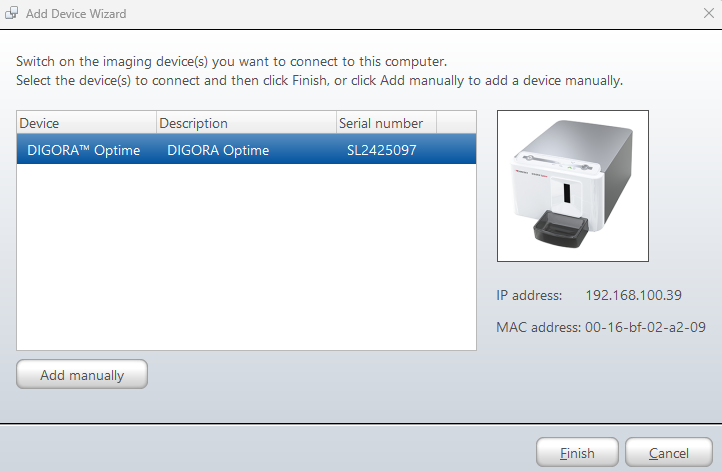Click the Add Device Wizard title text
722x472 pixels.
click(77, 15)
